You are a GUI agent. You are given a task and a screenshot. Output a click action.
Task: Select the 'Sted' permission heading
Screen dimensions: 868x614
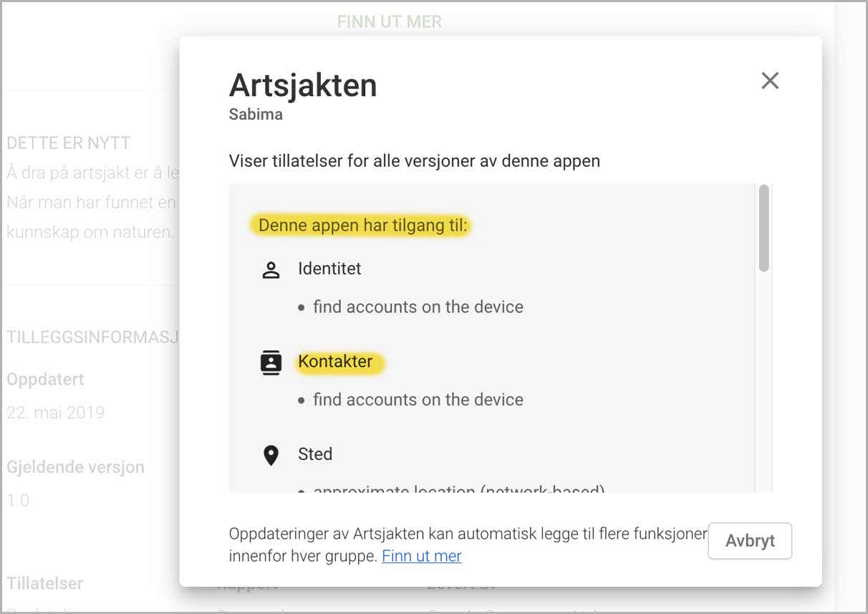(x=315, y=454)
